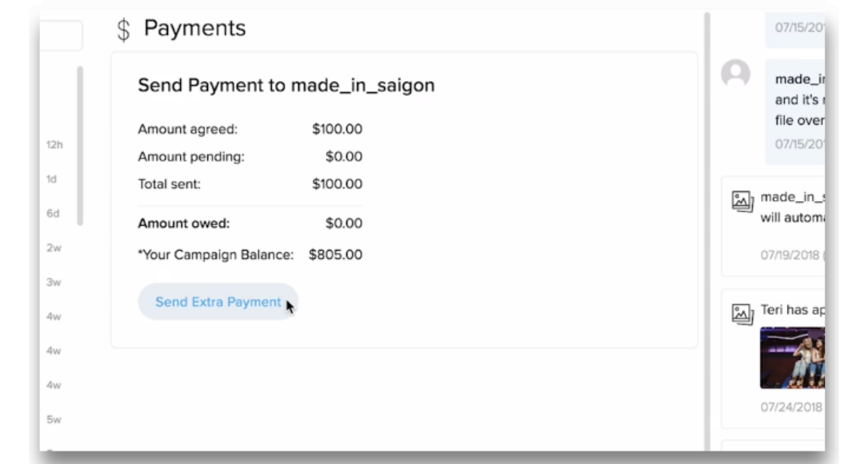Click the dollar sign Payments icon
Viewport: 868px width, 464px height.
pos(123,29)
